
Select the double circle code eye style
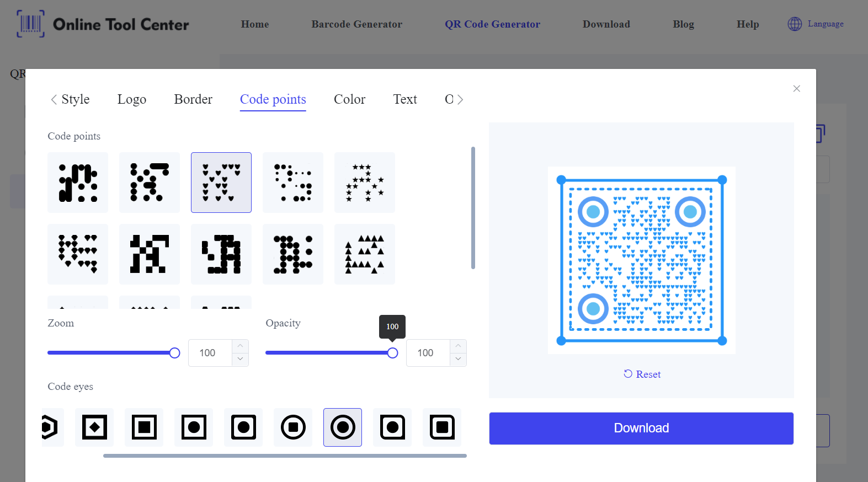click(x=343, y=427)
